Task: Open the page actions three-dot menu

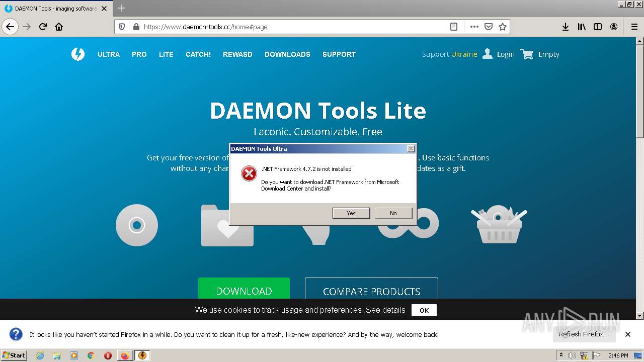Action: coord(474,27)
